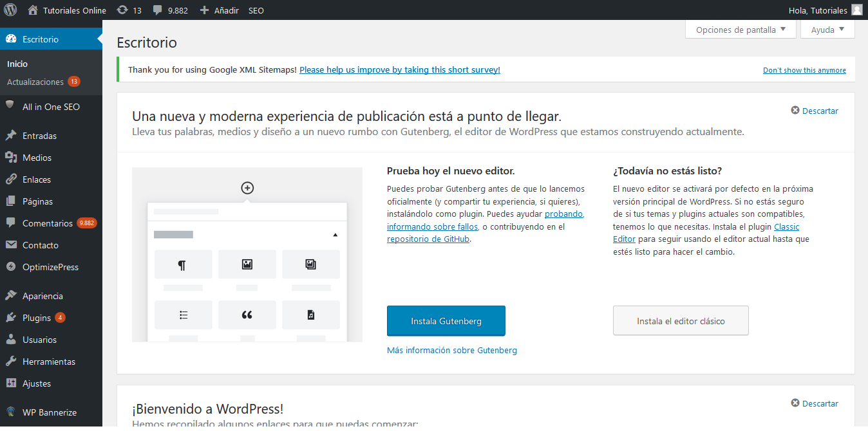Click Tutoriales Online site name

[x=75, y=10]
